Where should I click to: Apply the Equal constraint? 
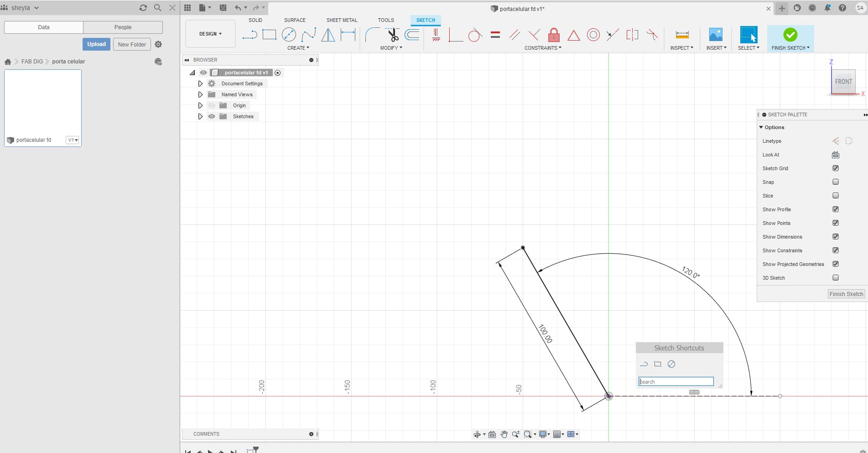(x=495, y=35)
